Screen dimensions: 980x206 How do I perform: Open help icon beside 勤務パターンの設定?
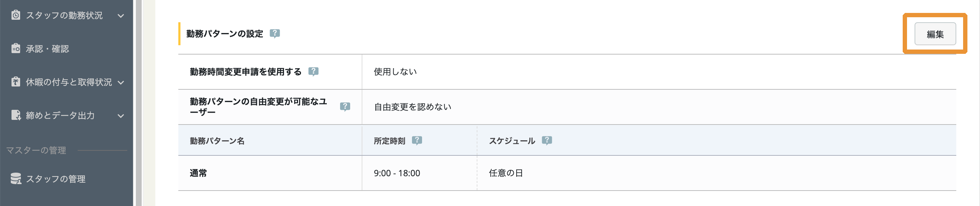pyautogui.click(x=275, y=34)
